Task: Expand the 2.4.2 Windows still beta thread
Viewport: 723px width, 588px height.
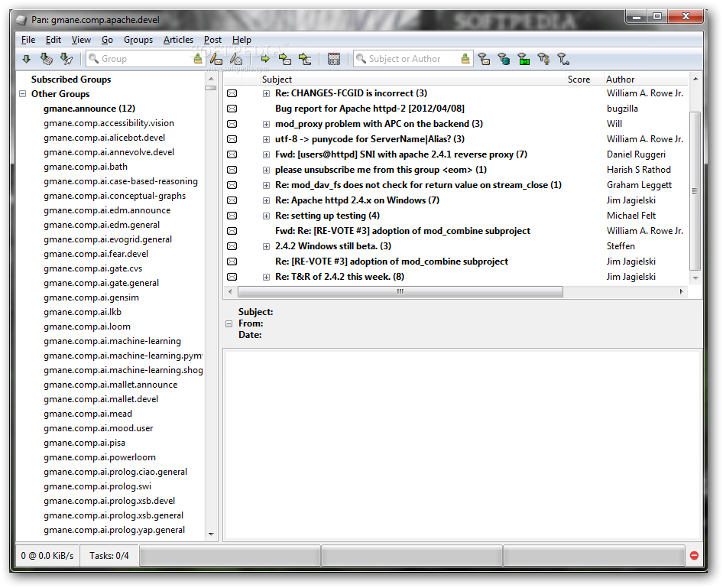Action: 266,245
